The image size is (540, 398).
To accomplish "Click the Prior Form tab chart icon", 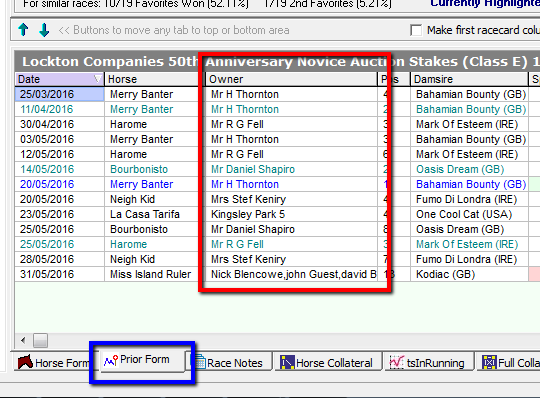I will 111,360.
